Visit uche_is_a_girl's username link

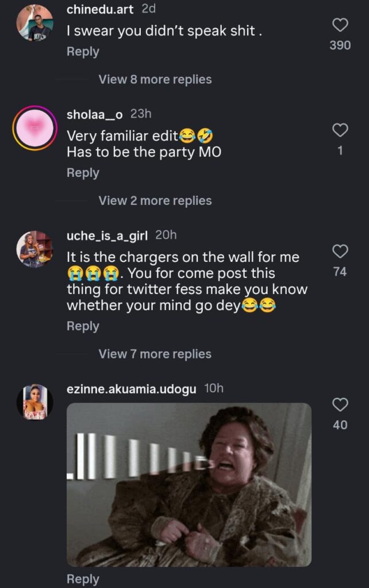point(107,235)
